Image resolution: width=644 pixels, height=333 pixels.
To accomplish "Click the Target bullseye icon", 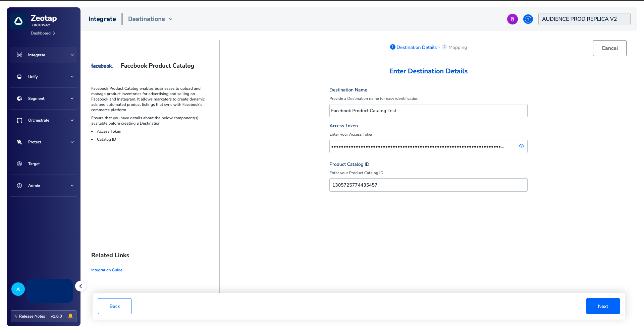I will pyautogui.click(x=19, y=164).
